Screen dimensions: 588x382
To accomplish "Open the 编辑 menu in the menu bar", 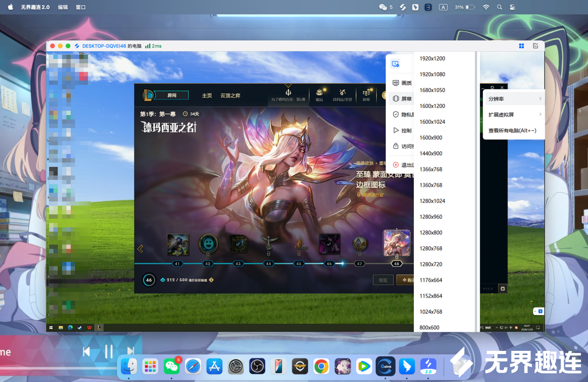I will click(x=63, y=7).
